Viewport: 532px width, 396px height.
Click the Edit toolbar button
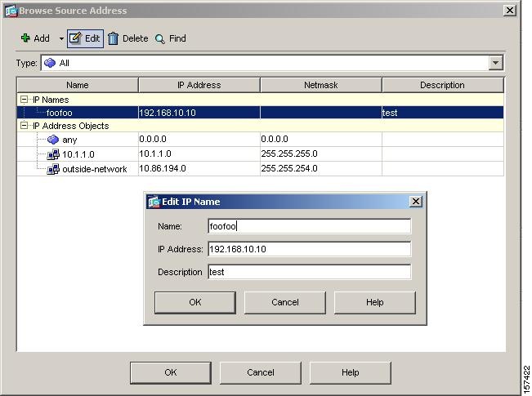(85, 38)
